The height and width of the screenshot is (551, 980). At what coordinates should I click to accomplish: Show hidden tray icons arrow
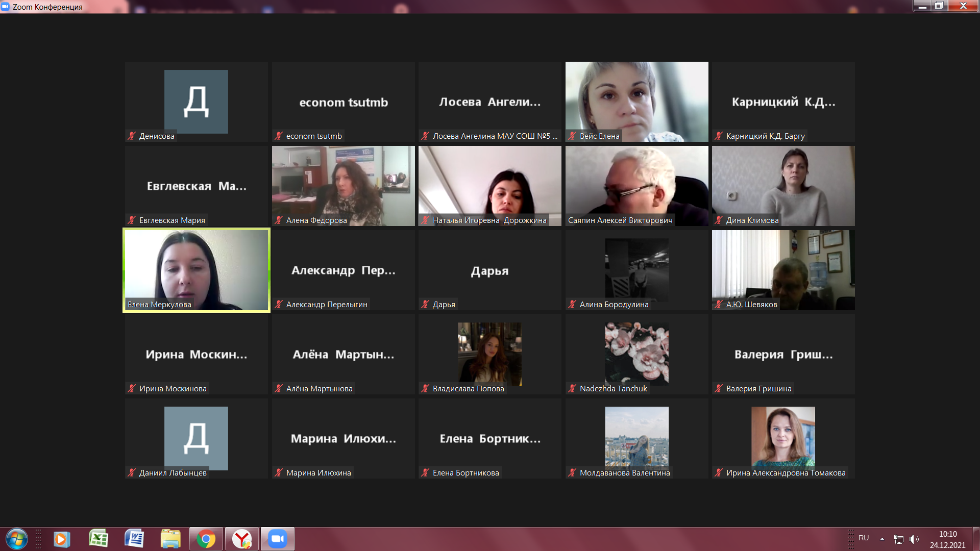coord(882,539)
